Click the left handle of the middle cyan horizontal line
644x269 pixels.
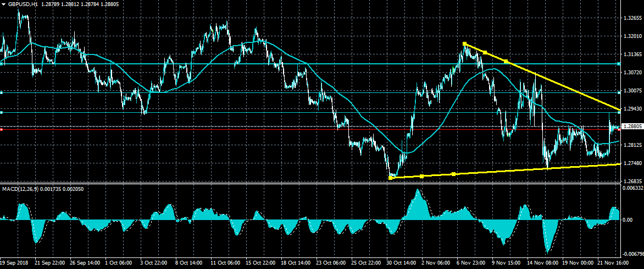(x=1, y=93)
